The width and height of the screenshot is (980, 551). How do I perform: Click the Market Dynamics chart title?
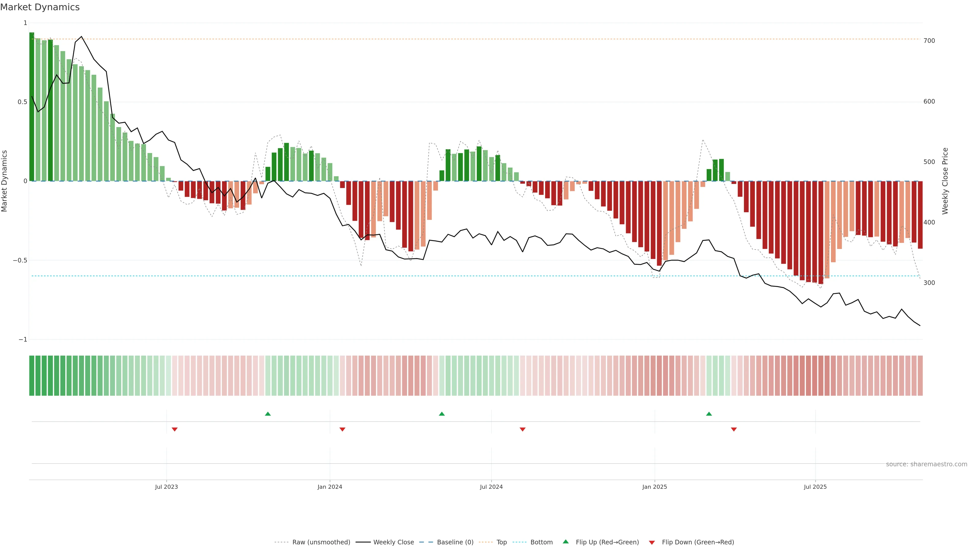(40, 7)
